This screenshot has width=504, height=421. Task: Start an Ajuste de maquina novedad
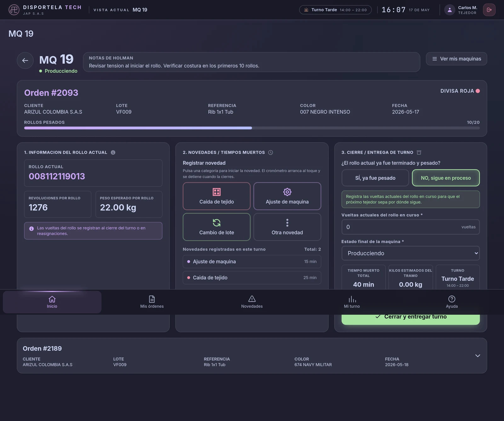[x=287, y=196]
